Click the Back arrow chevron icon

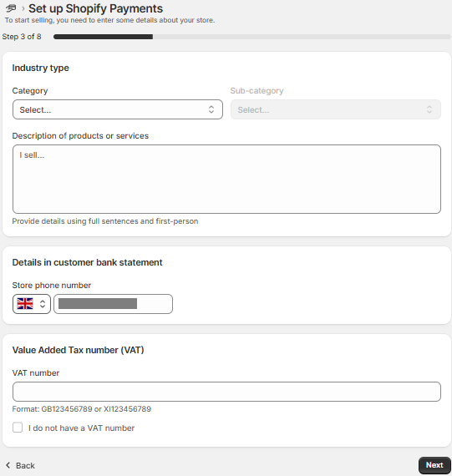tap(8, 465)
